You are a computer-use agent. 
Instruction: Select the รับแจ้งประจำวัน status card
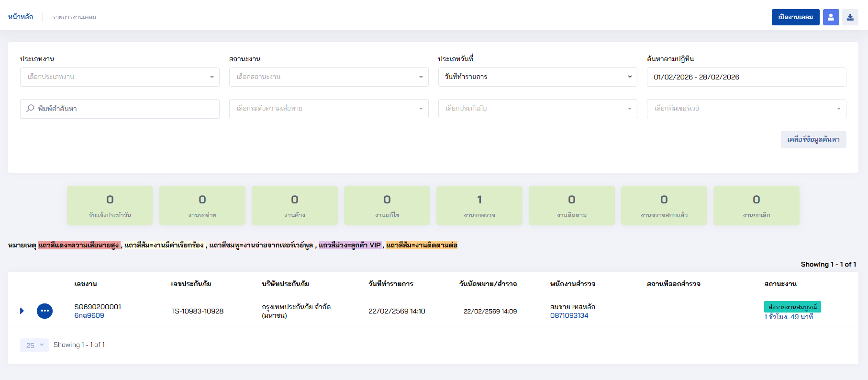point(110,205)
